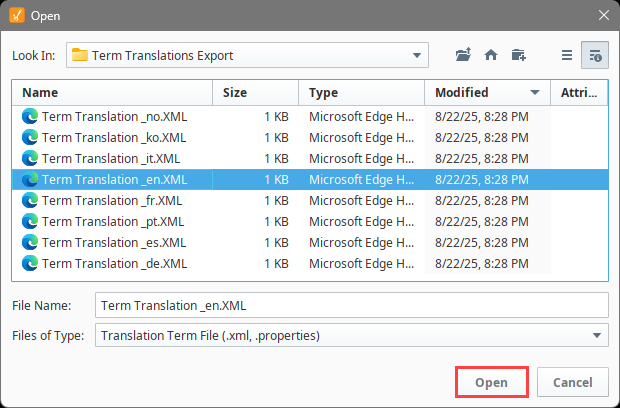This screenshot has height=408, width=620.
Task: Click the Open button
Action: 491,382
